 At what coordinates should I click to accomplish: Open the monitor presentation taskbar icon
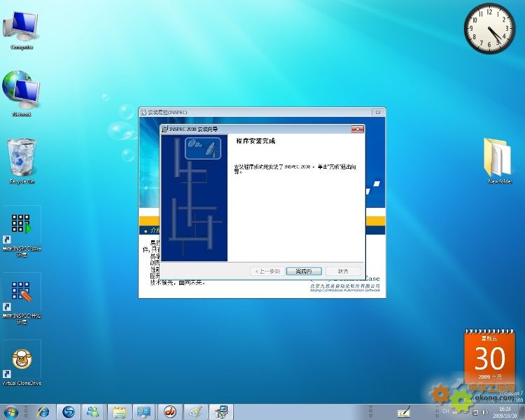tap(144, 412)
